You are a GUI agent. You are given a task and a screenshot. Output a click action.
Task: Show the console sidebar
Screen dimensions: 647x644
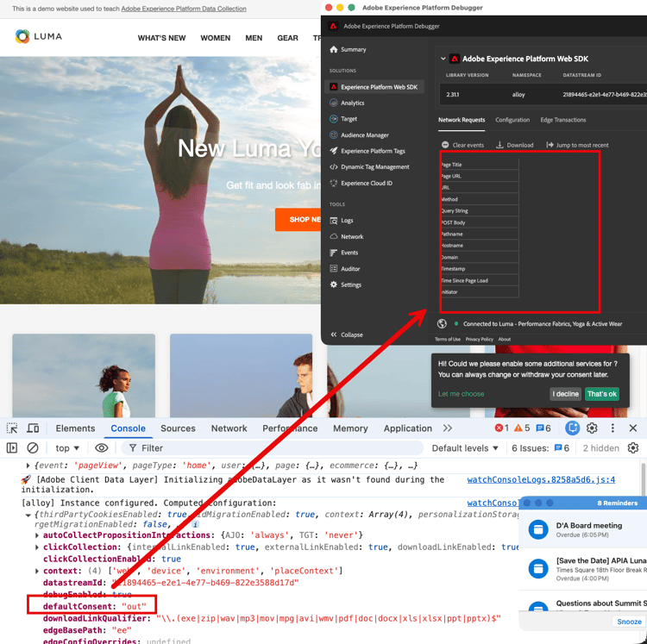tap(12, 447)
